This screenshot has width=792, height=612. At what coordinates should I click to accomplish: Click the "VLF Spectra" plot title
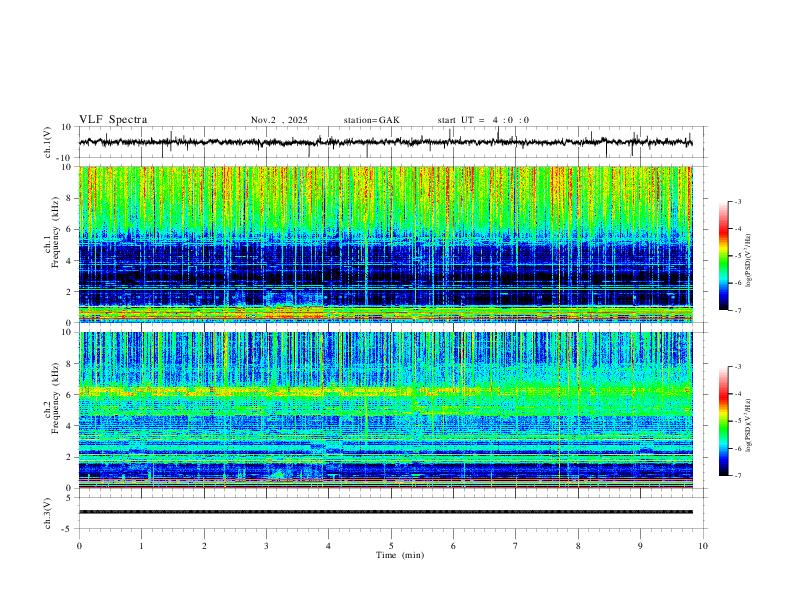point(113,120)
